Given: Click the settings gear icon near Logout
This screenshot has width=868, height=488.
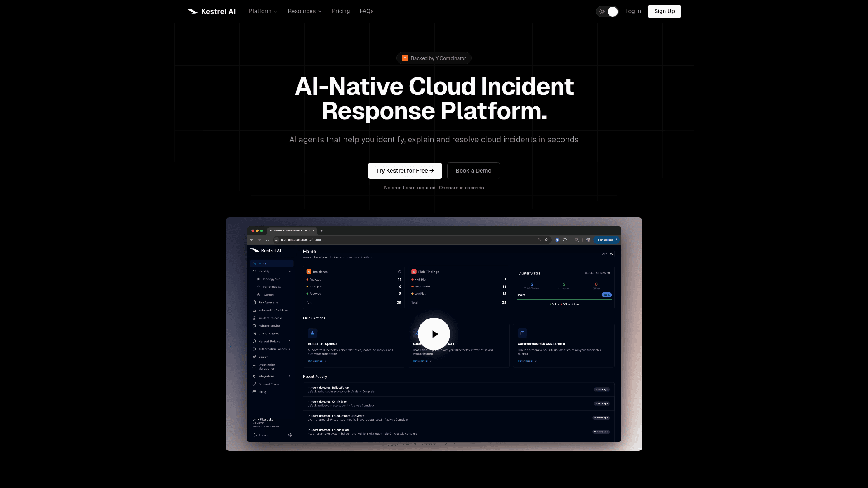Looking at the screenshot, I should tap(290, 435).
